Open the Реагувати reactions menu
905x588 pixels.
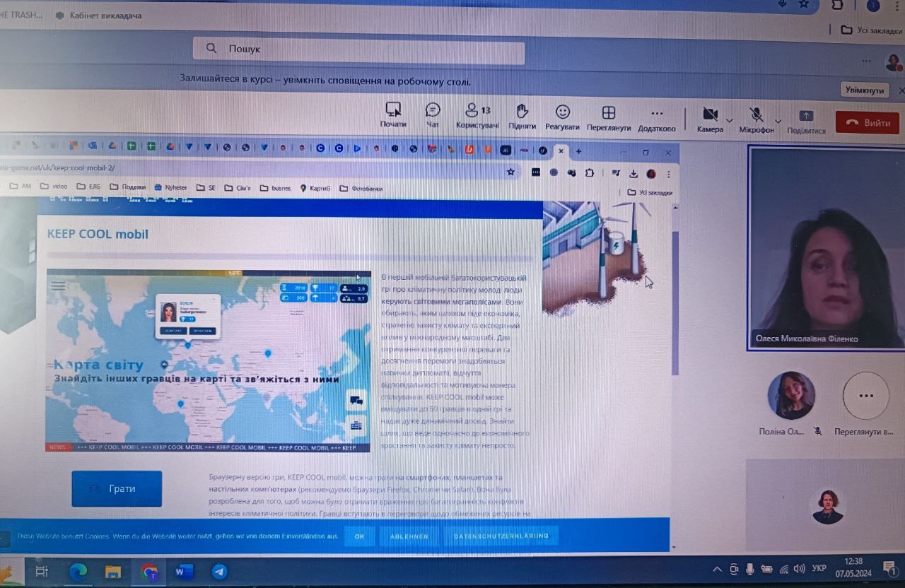click(x=562, y=117)
